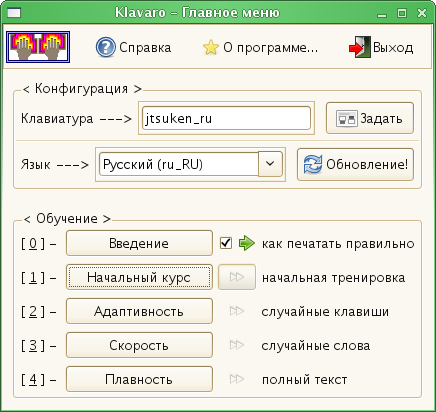The height and width of the screenshot is (412, 436).
Task: Open Скорость speed training
Action: pyautogui.click(x=139, y=345)
